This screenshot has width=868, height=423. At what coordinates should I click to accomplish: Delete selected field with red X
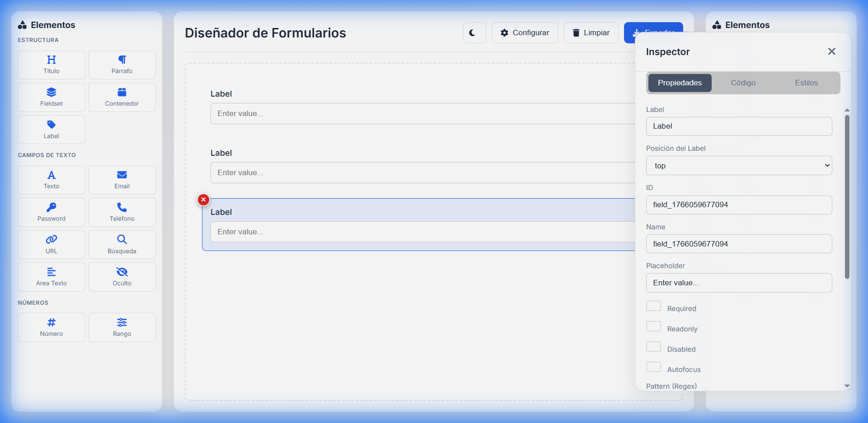point(204,200)
